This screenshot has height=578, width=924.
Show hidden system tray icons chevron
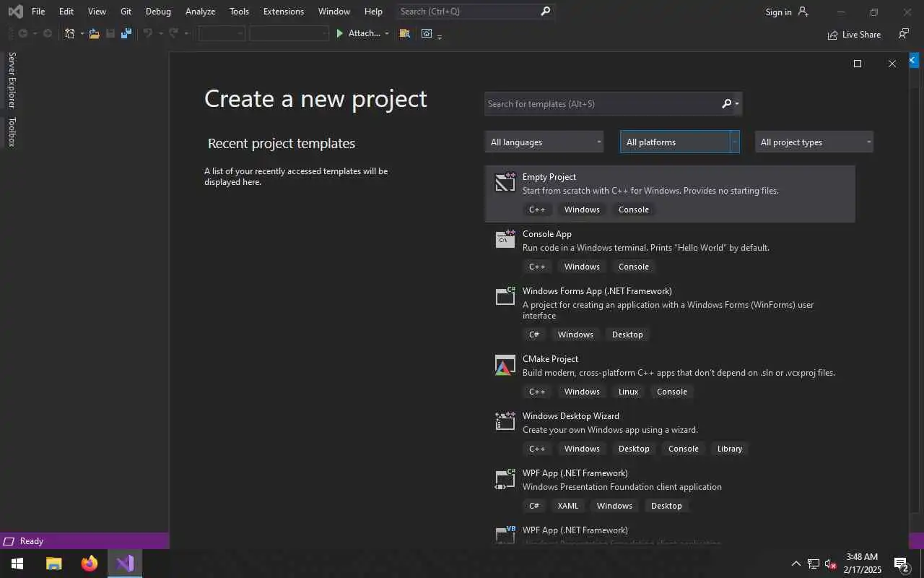pyautogui.click(x=796, y=564)
